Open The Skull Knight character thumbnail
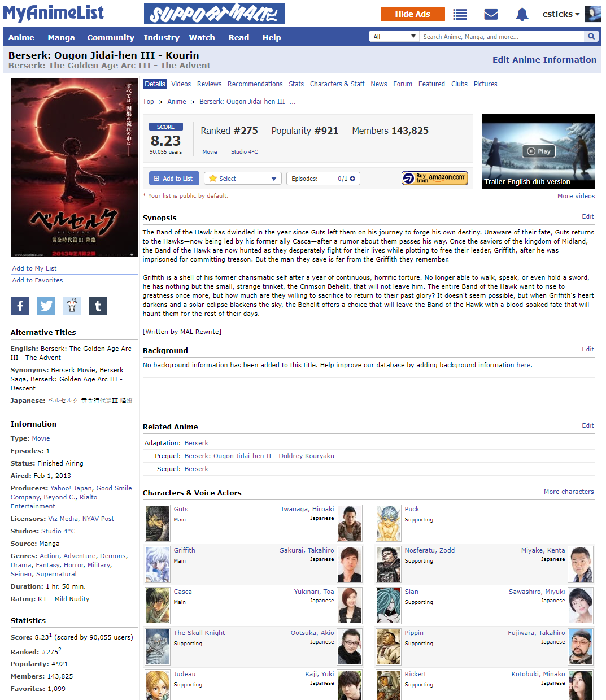The width and height of the screenshot is (606, 700). [x=158, y=646]
